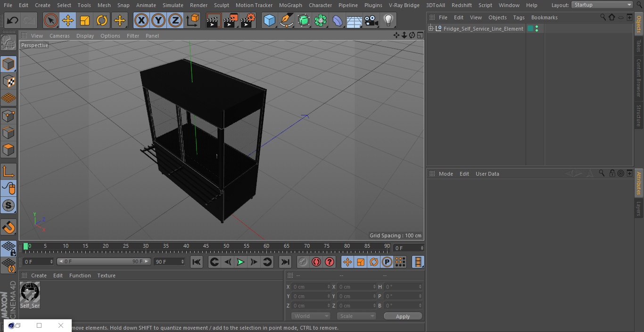The image size is (644, 332).
Task: Select Fridge_Self_Service_Line_Element in Object Manager
Action: pos(483,29)
